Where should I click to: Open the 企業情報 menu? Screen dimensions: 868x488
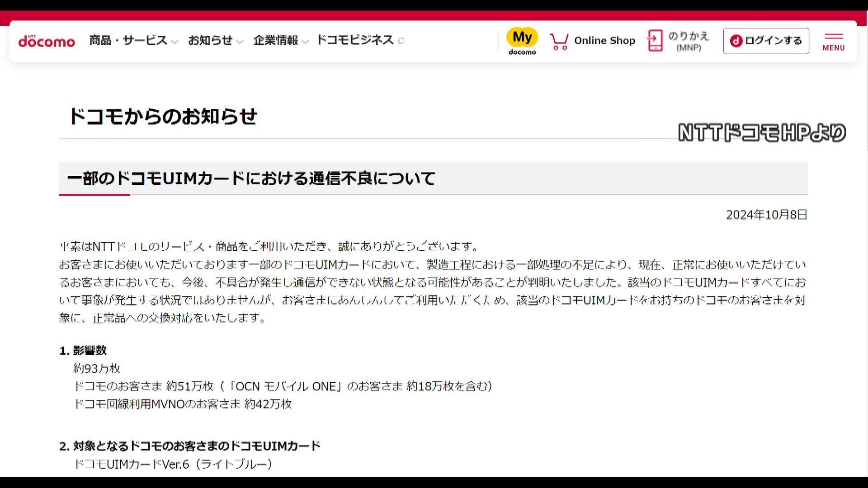[276, 40]
